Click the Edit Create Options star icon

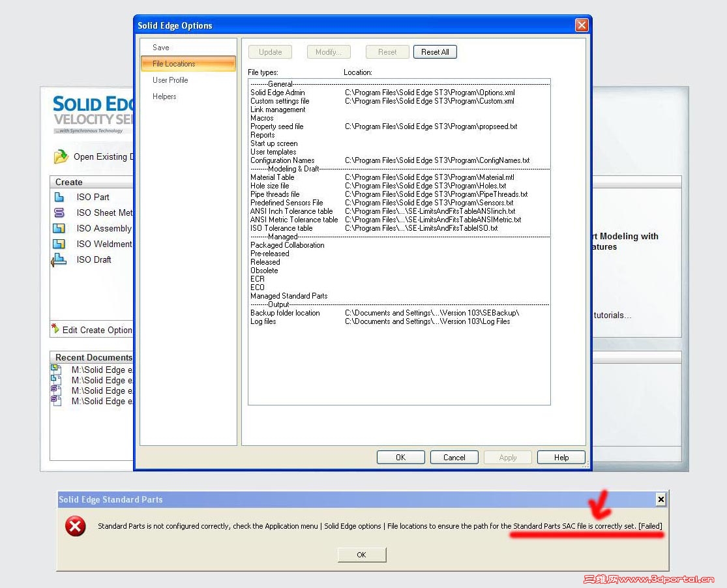pos(55,329)
